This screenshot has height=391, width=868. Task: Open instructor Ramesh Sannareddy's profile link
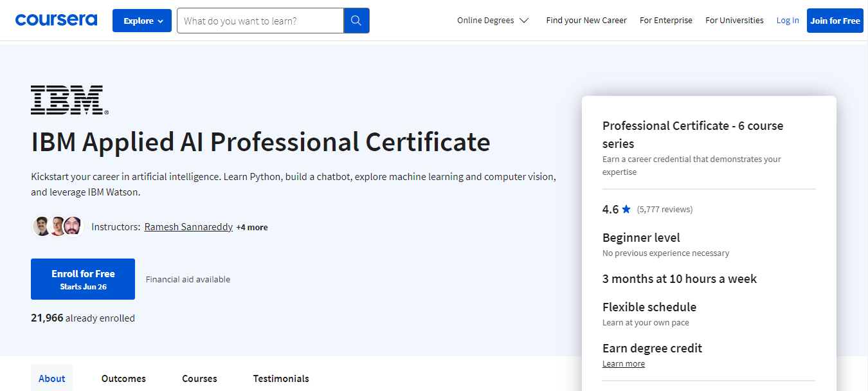point(188,227)
